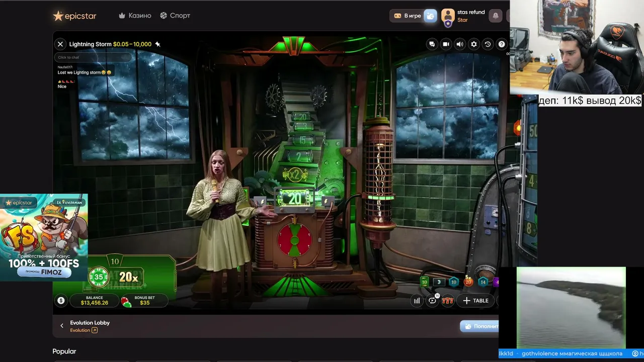
Task: Click the В игре balance indicator
Action: pos(408,16)
